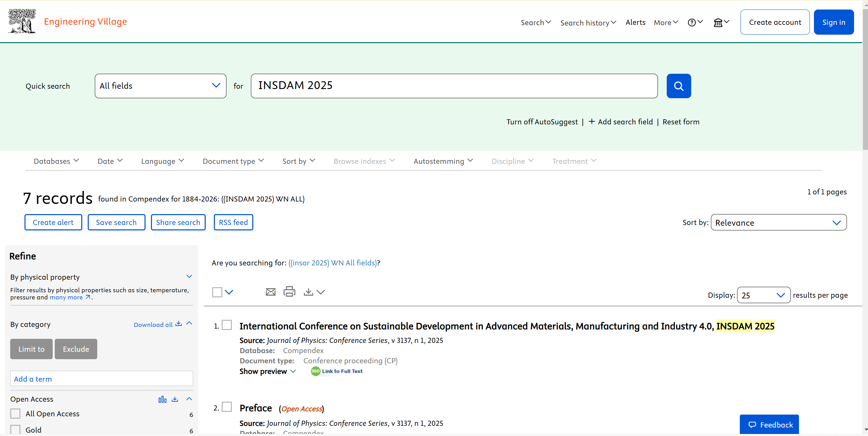
Task: Email selected records using the envelope icon
Action: pos(271,292)
